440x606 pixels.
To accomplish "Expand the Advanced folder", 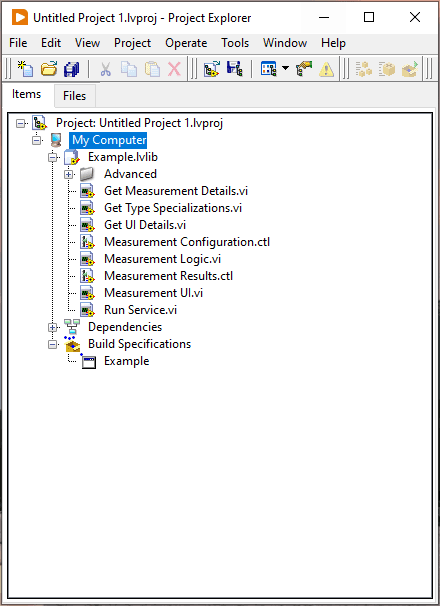I will tap(68, 175).
